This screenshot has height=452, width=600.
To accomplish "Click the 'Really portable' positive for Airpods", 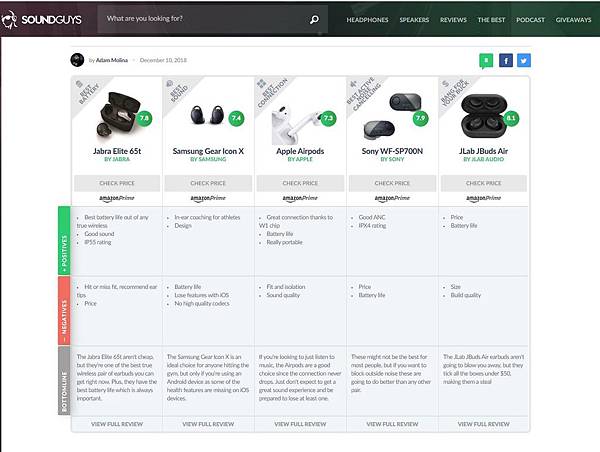I will tap(285, 242).
